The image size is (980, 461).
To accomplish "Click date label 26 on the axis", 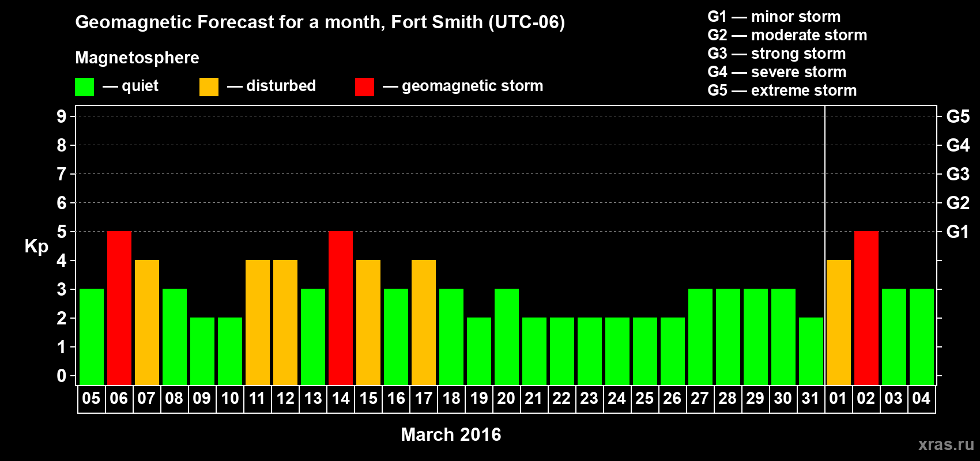I will click(x=672, y=398).
